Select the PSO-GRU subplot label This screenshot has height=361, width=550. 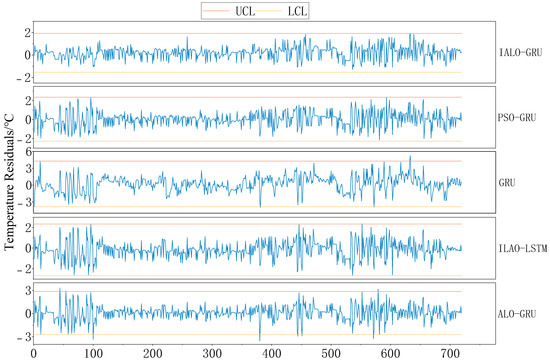tap(517, 117)
